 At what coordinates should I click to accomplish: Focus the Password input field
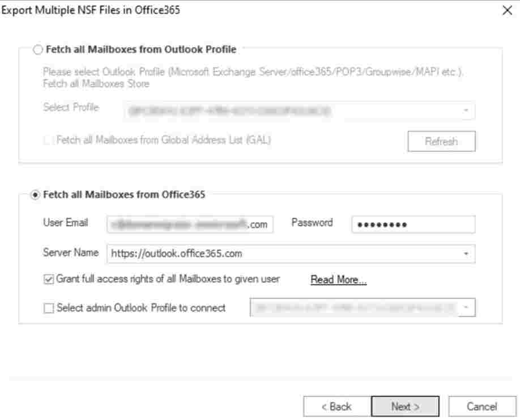point(413,224)
